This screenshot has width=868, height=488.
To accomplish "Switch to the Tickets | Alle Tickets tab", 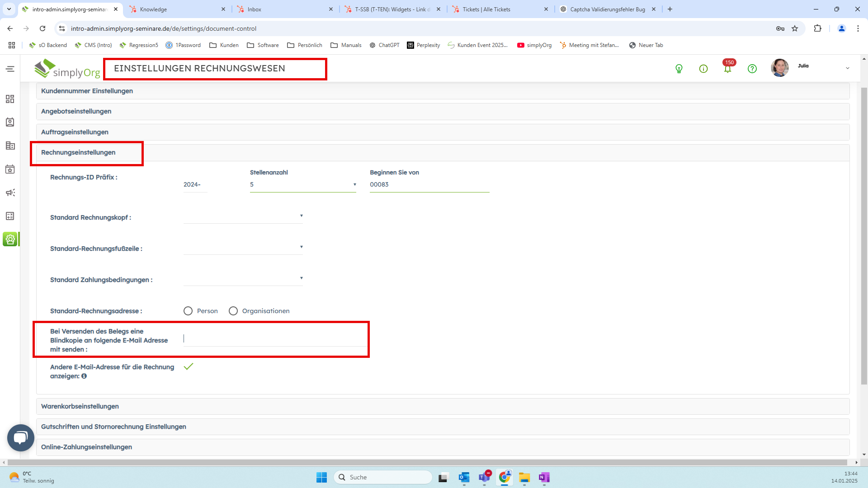I will (486, 9).
